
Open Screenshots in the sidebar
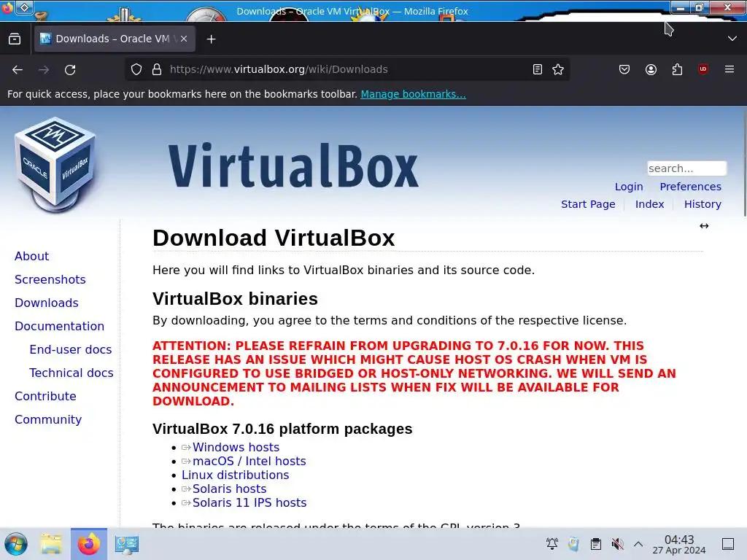[50, 279]
